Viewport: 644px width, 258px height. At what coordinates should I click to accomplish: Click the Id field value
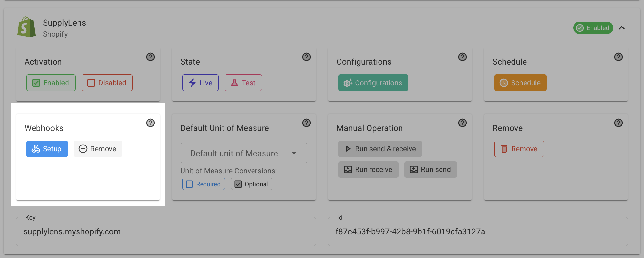point(410,231)
